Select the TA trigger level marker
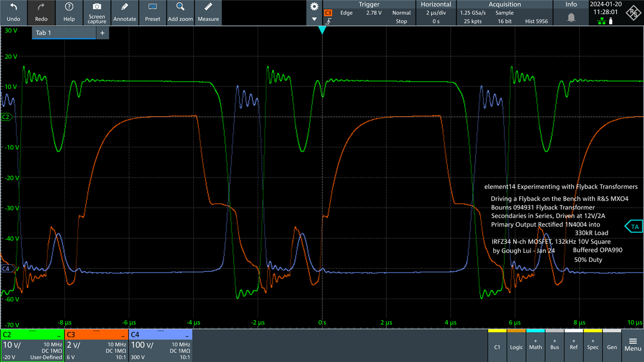 (634, 227)
